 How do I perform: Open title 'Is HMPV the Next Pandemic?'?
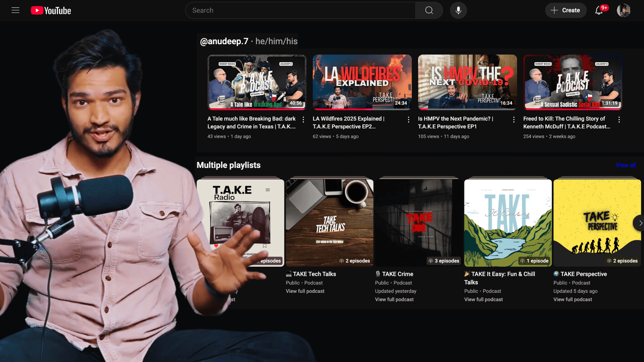point(455,123)
